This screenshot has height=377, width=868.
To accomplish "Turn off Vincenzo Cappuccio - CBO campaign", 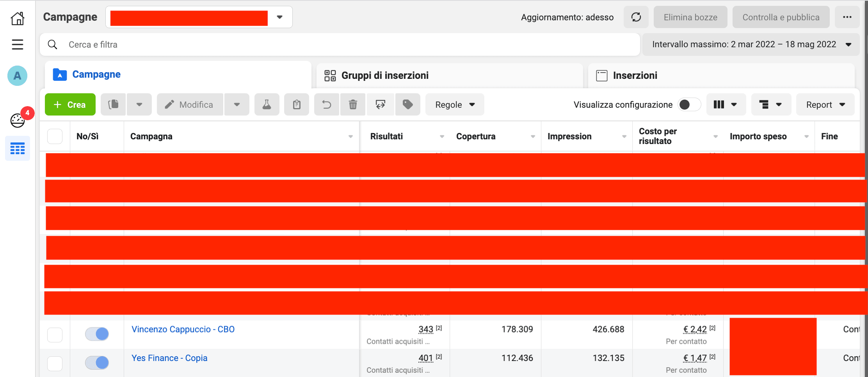I will 97,334.
